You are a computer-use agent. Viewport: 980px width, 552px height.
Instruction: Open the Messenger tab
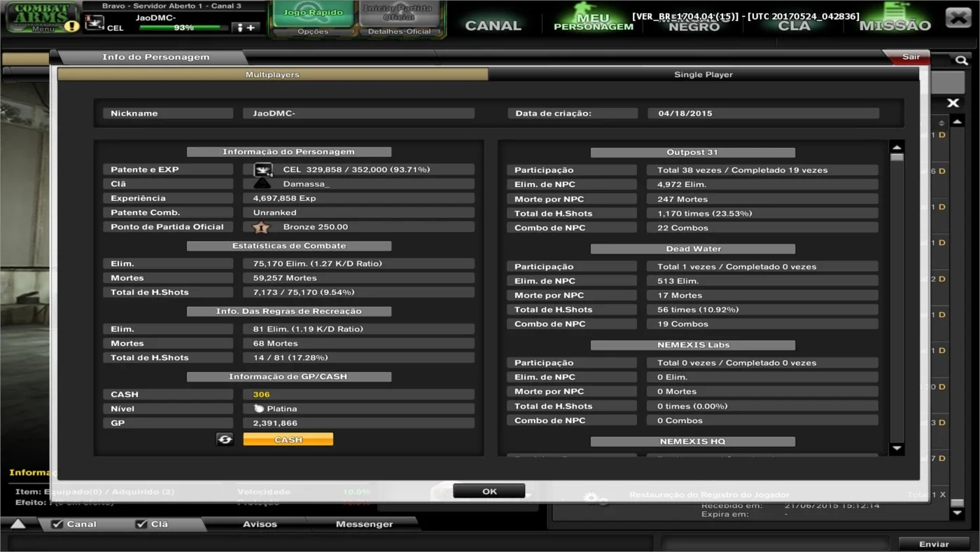click(x=364, y=524)
